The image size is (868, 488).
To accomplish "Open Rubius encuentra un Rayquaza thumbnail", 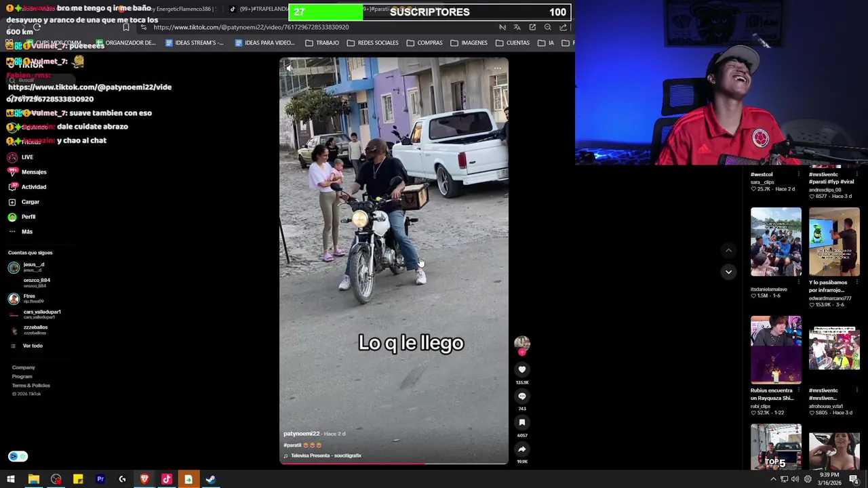I will coord(776,350).
